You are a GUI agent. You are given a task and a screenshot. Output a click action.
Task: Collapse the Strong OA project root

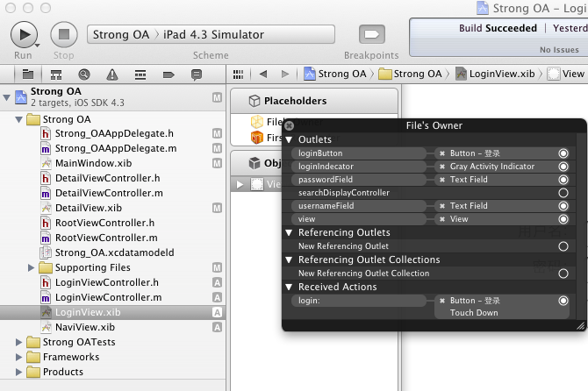click(x=6, y=97)
